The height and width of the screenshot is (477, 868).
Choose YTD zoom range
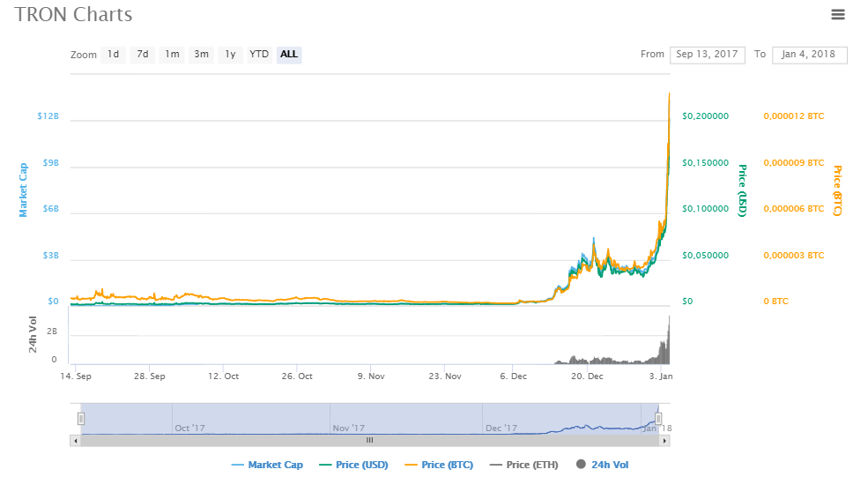(x=259, y=55)
